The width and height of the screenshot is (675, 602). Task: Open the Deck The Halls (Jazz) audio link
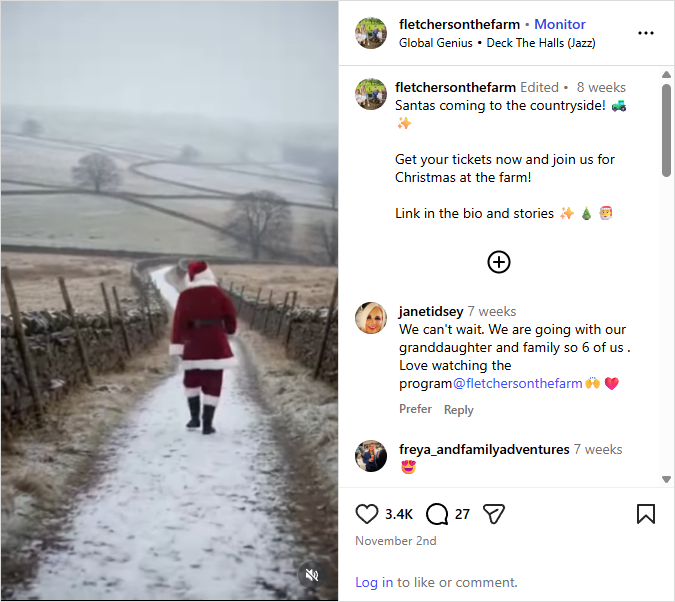click(x=540, y=43)
